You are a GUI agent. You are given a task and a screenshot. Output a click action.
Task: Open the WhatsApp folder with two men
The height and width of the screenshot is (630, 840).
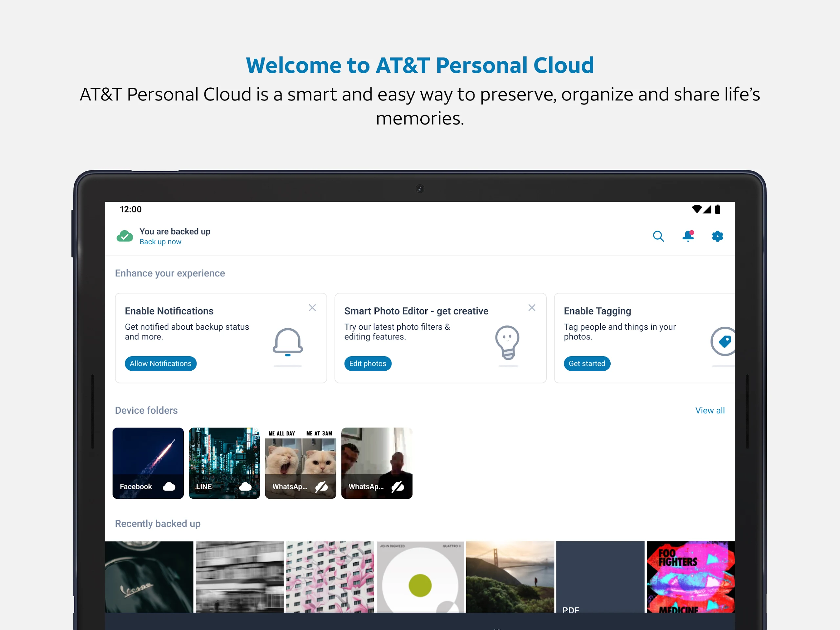377,463
